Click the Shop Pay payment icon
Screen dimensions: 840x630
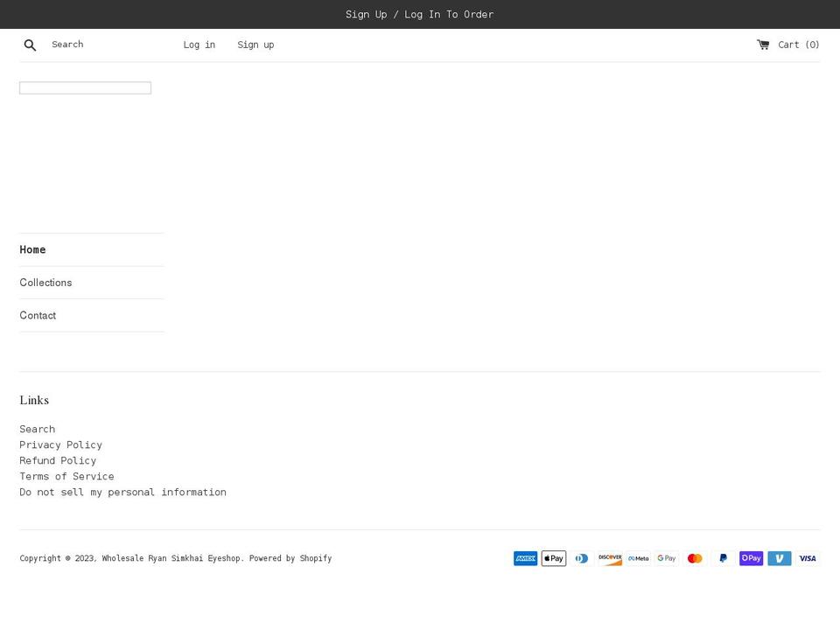pyautogui.click(x=751, y=558)
